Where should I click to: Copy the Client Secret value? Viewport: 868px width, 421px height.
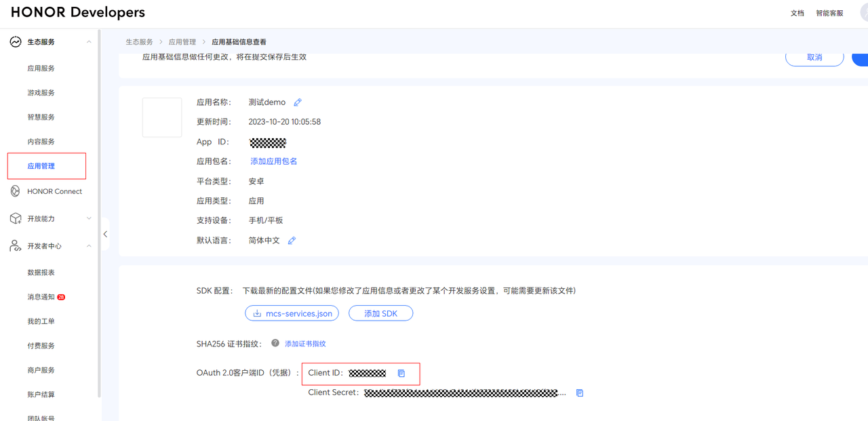[x=580, y=393]
